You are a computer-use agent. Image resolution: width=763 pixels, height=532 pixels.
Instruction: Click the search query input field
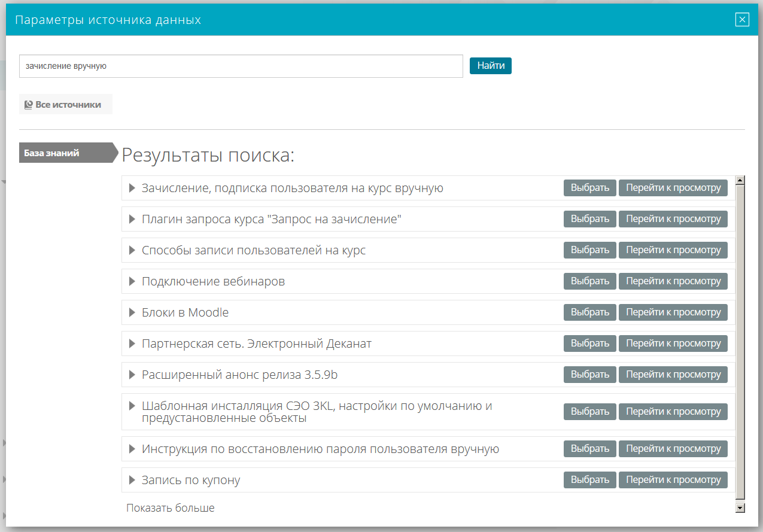point(241,66)
